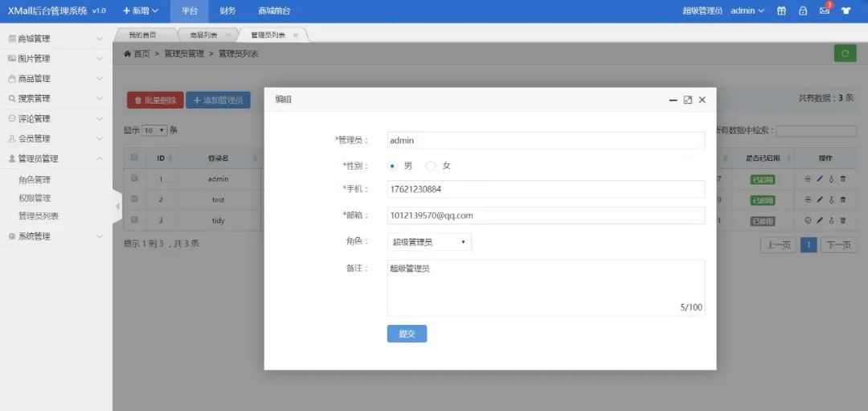Click the t-shirt skin icon
Screen dimensions: 868x411
pos(845,11)
